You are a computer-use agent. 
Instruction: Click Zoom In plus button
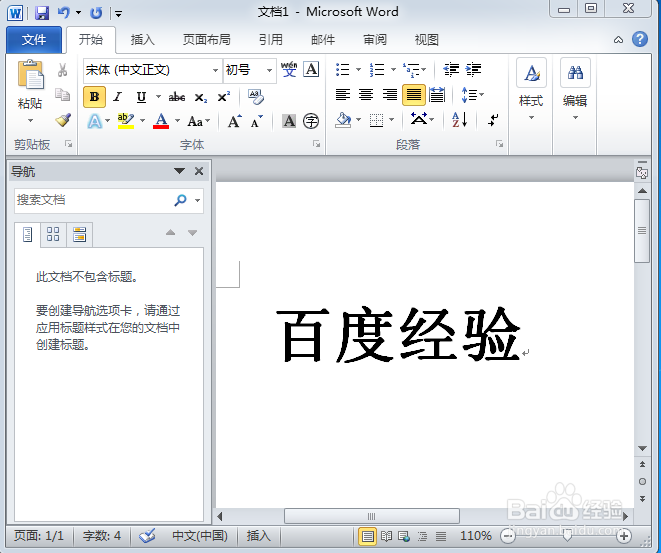pos(623,536)
